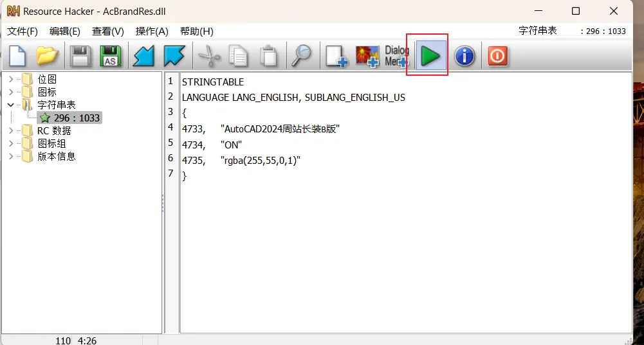The height and width of the screenshot is (345, 644).
Task: Add new blank script resource icon
Action: (x=336, y=56)
